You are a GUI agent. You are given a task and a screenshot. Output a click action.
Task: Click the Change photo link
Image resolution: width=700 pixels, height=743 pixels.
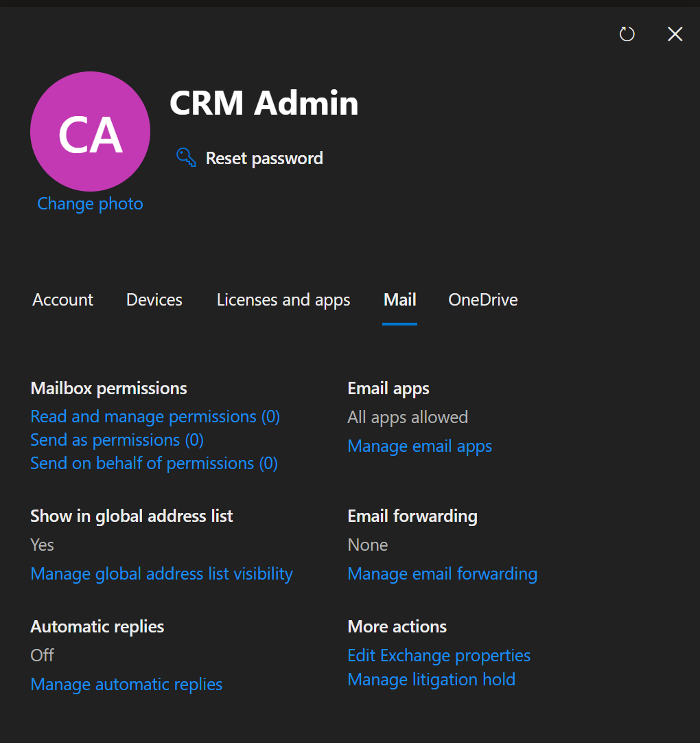pyautogui.click(x=90, y=204)
